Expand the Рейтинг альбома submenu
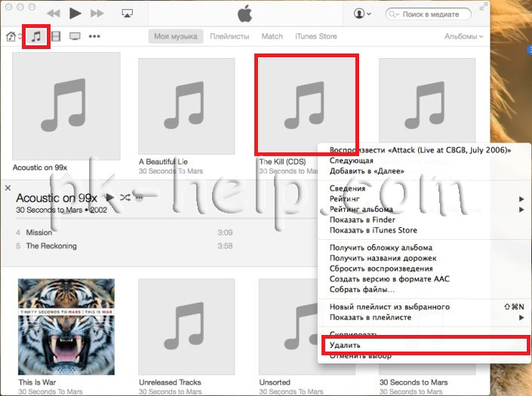Viewport: 532px width, 396px height. 424,210
